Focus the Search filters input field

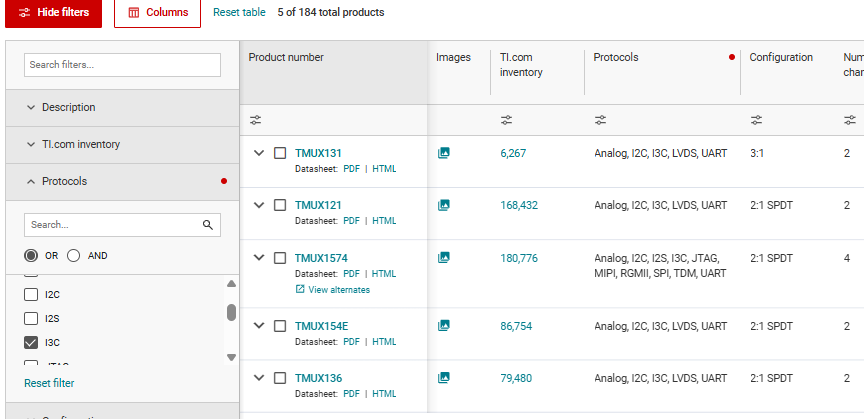[x=122, y=65]
